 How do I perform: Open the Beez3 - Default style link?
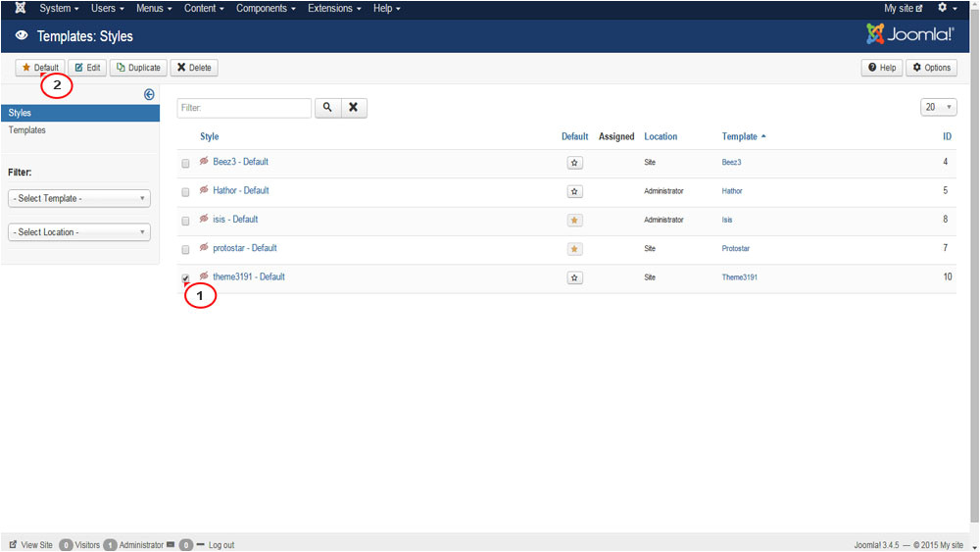[241, 162]
